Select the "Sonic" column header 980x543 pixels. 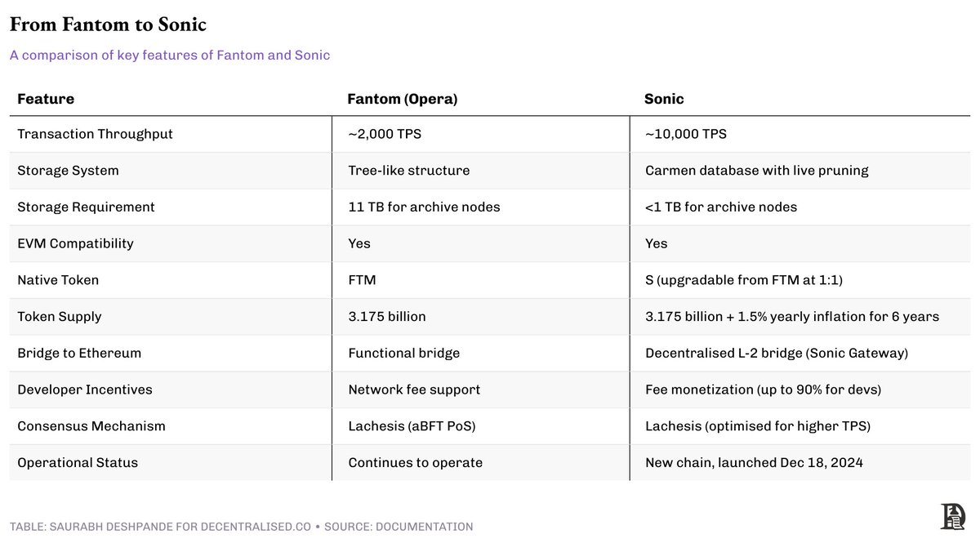click(x=664, y=99)
